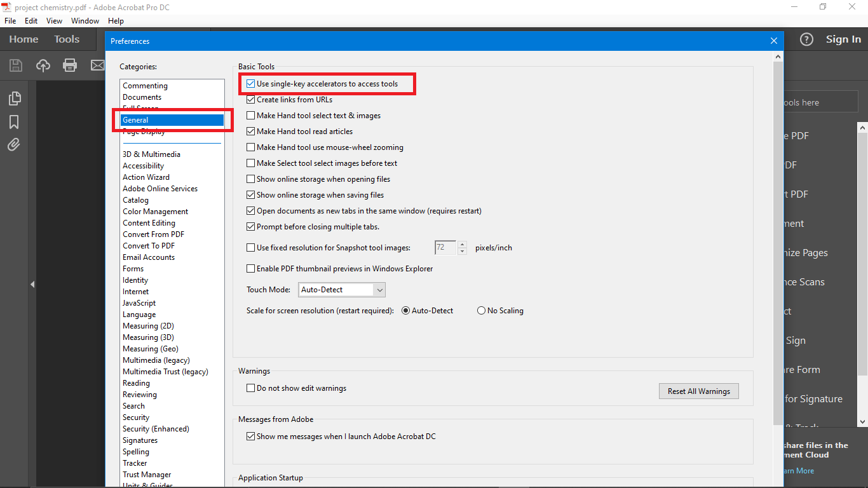Screen dimensions: 868x488
Task: Check Do not show edit warnings
Action: pos(250,388)
